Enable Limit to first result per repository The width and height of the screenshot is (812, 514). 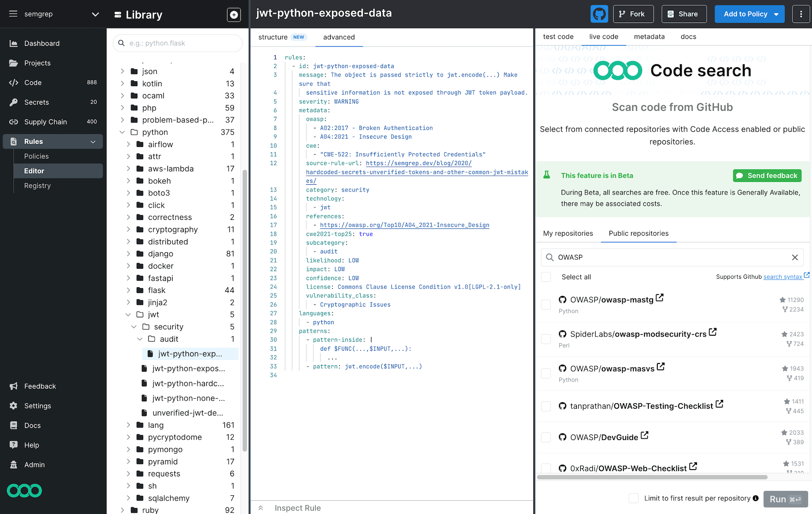click(x=634, y=498)
